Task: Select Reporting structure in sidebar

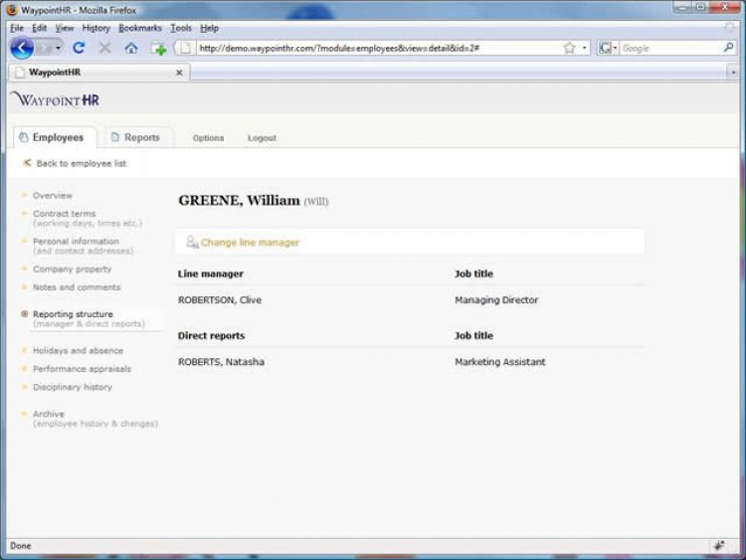Action: click(73, 314)
